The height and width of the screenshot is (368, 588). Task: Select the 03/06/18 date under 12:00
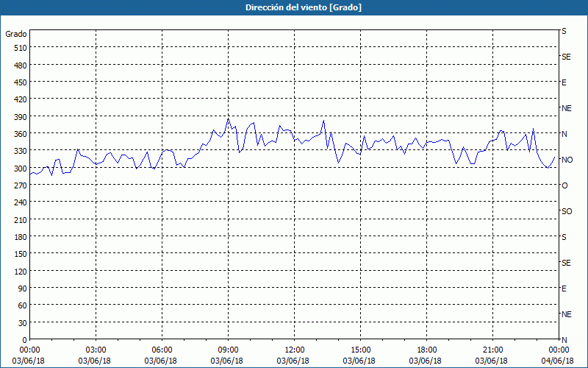point(293,361)
